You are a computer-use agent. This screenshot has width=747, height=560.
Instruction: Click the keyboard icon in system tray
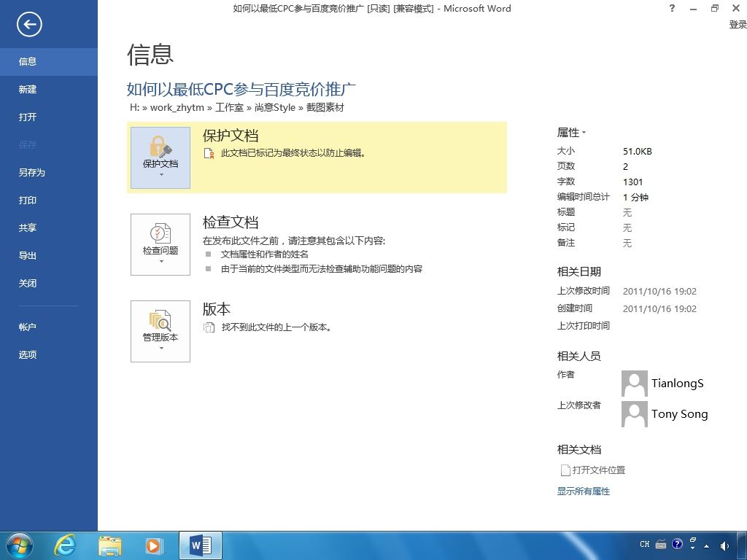point(661,544)
